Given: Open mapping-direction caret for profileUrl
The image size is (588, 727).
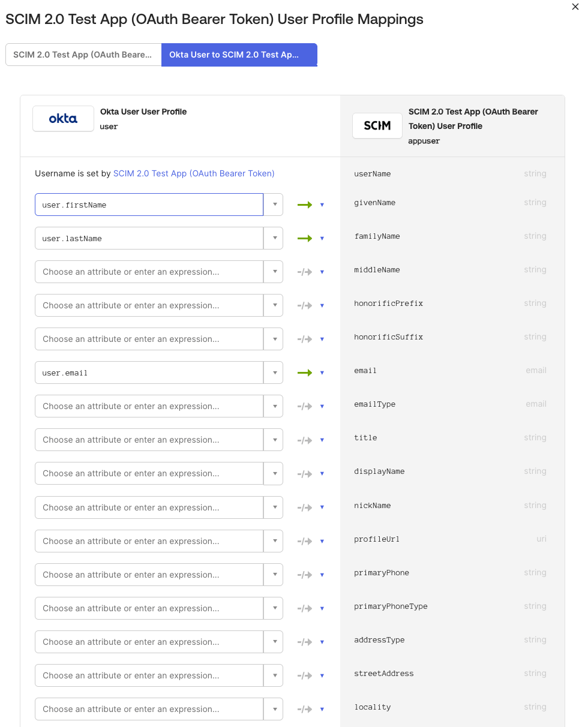Looking at the screenshot, I should tap(322, 541).
